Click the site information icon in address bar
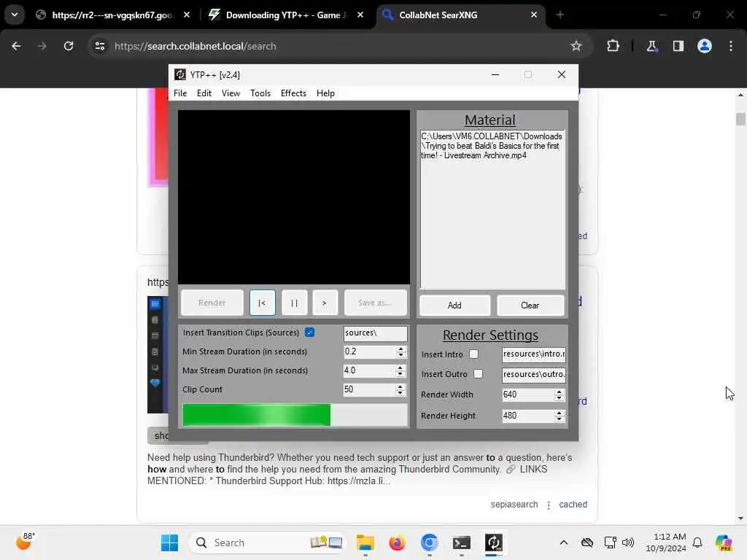Screen dimensions: 747x560 (99, 46)
